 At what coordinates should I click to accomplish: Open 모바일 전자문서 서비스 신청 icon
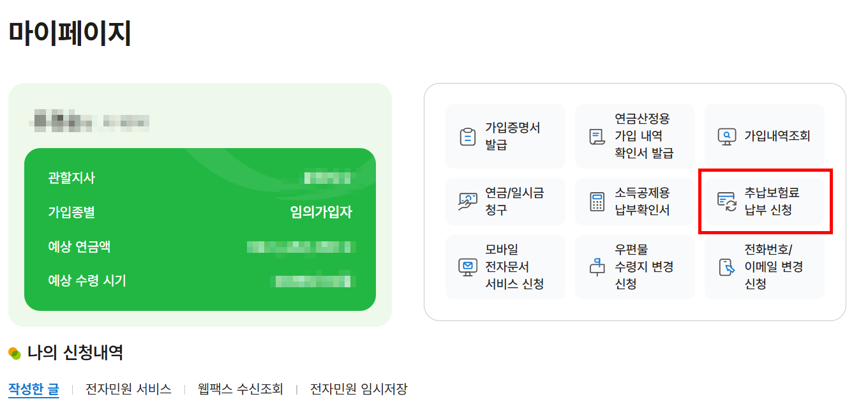505,267
